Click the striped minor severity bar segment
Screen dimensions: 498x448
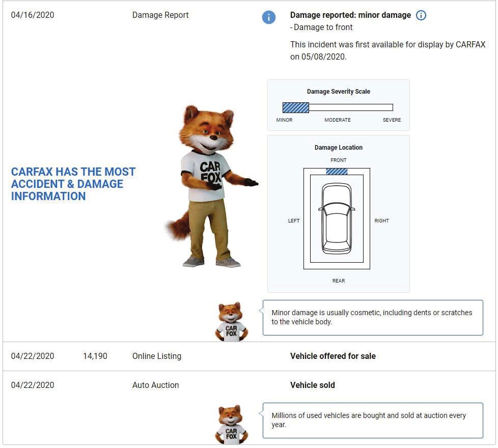296,107
